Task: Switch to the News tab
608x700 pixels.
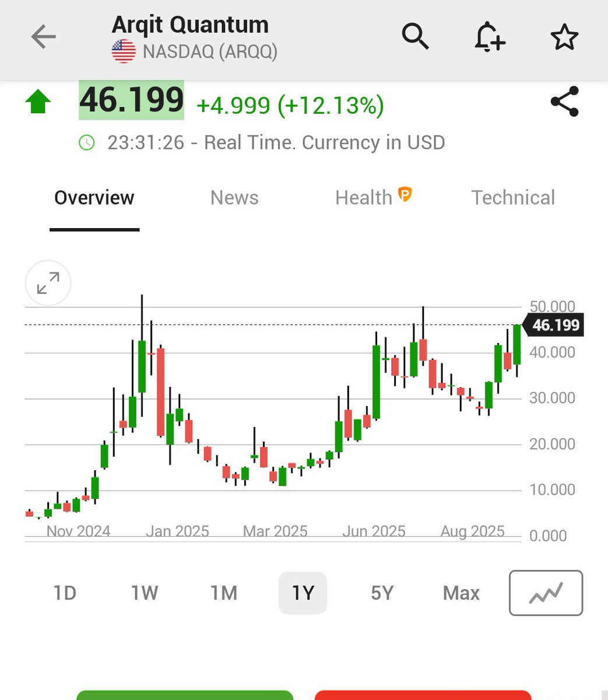Action: pyautogui.click(x=234, y=198)
